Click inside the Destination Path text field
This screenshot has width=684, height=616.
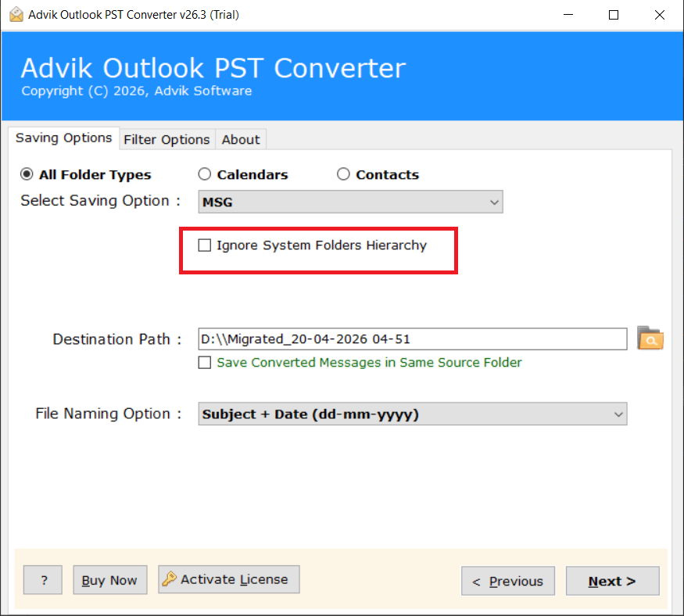[x=412, y=339]
